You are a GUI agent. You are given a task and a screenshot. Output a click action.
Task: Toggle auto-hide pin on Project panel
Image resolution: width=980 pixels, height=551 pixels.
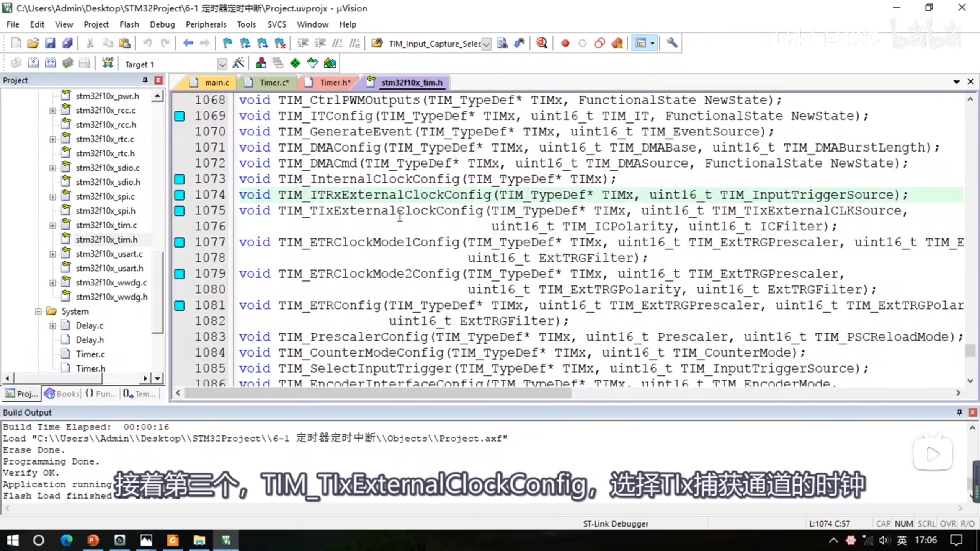point(145,80)
